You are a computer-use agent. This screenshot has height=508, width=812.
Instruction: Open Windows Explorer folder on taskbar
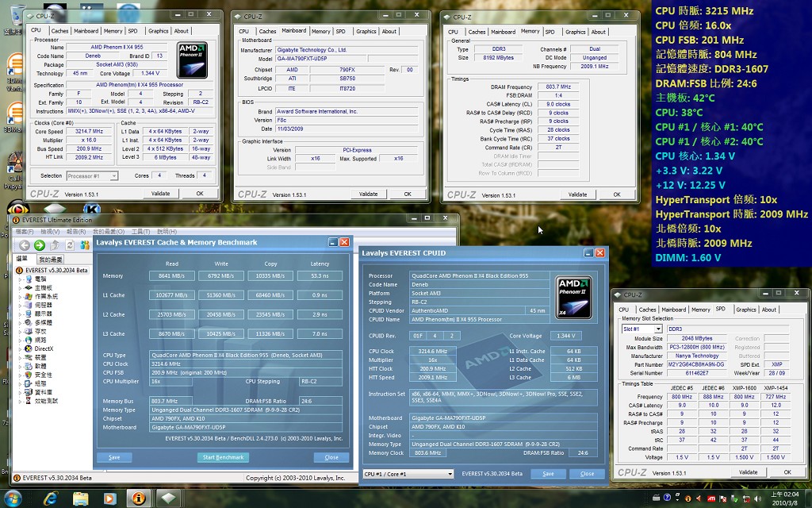(x=80, y=498)
